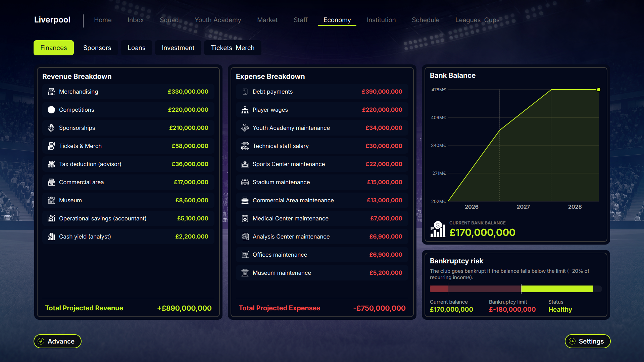Click the Merchandising amount £330,000,000
The width and height of the screenshot is (644, 362).
(x=188, y=92)
